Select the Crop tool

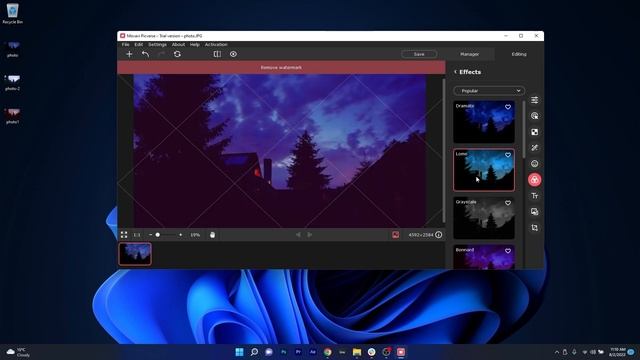tap(534, 228)
